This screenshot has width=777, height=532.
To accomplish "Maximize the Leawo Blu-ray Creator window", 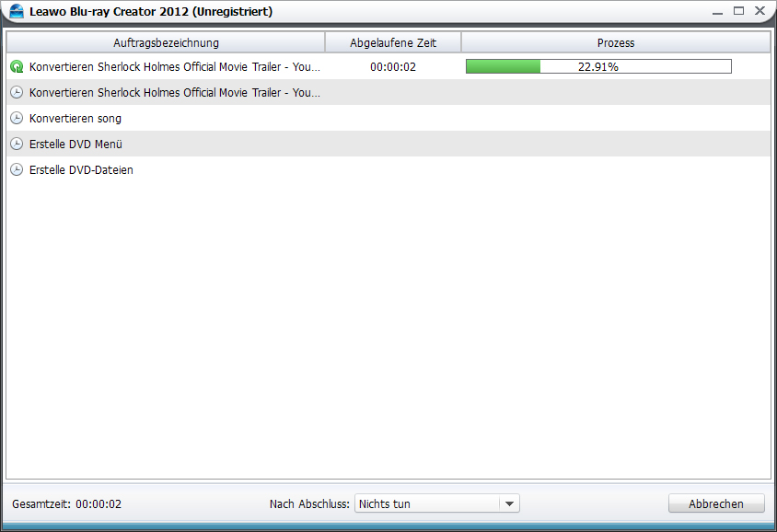I will coord(738,11).
